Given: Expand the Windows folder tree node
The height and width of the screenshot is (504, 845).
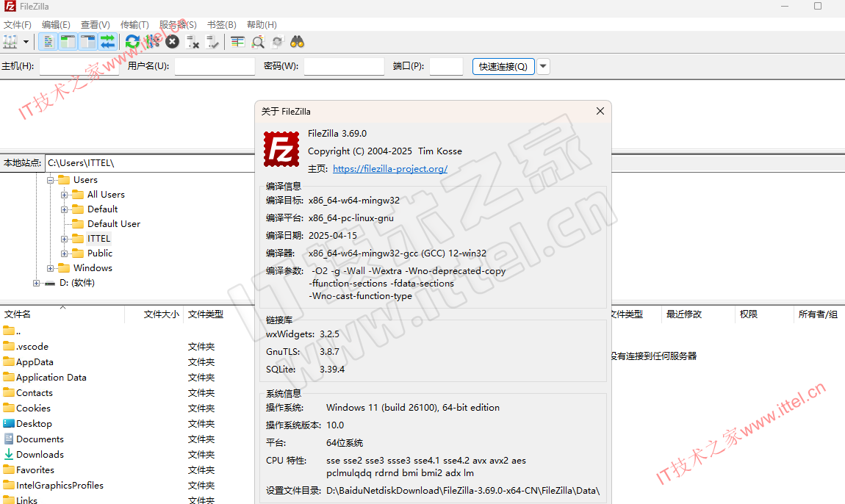Looking at the screenshot, I should pos(50,268).
